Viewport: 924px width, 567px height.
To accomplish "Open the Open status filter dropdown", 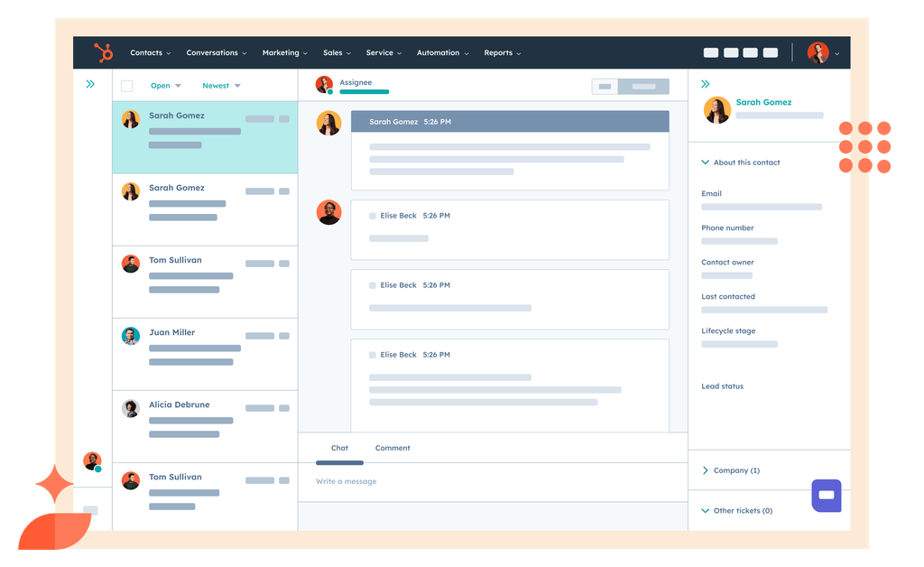I will [162, 85].
